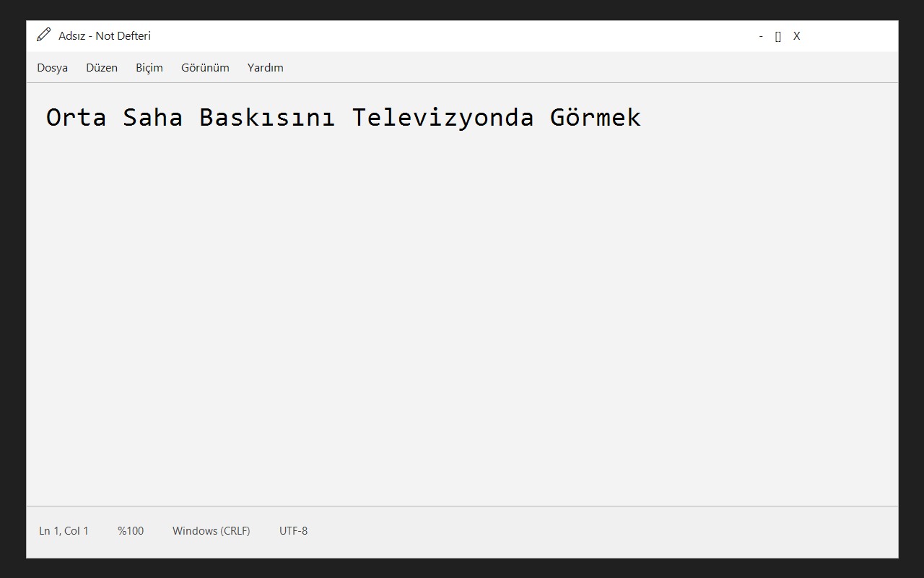Image resolution: width=924 pixels, height=578 pixels.
Task: Click the "Ln 1, Col 1" status entry
Action: (x=64, y=531)
